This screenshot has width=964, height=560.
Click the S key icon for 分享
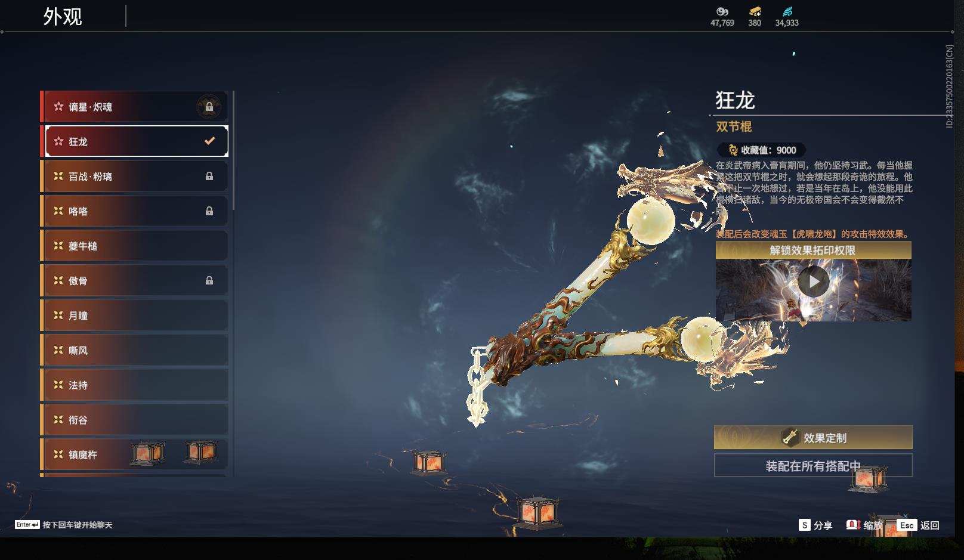click(x=805, y=525)
